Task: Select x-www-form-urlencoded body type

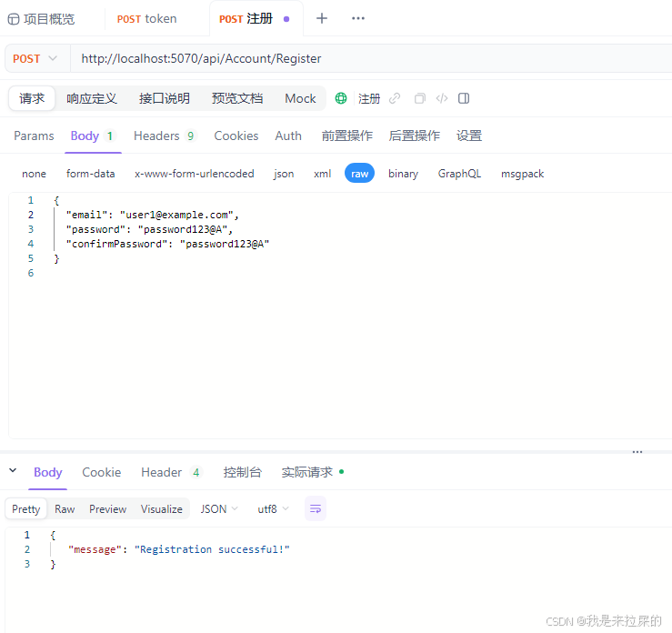Action: tap(194, 174)
